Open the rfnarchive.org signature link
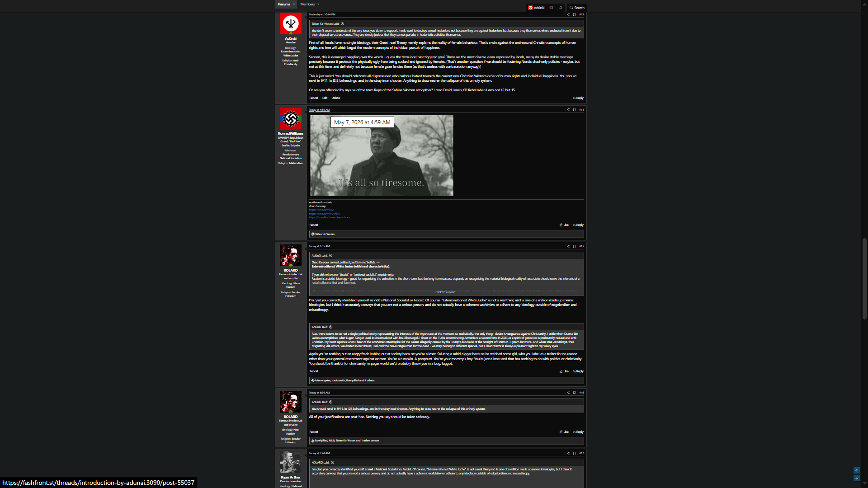The width and height of the screenshot is (868, 488). coord(317,206)
